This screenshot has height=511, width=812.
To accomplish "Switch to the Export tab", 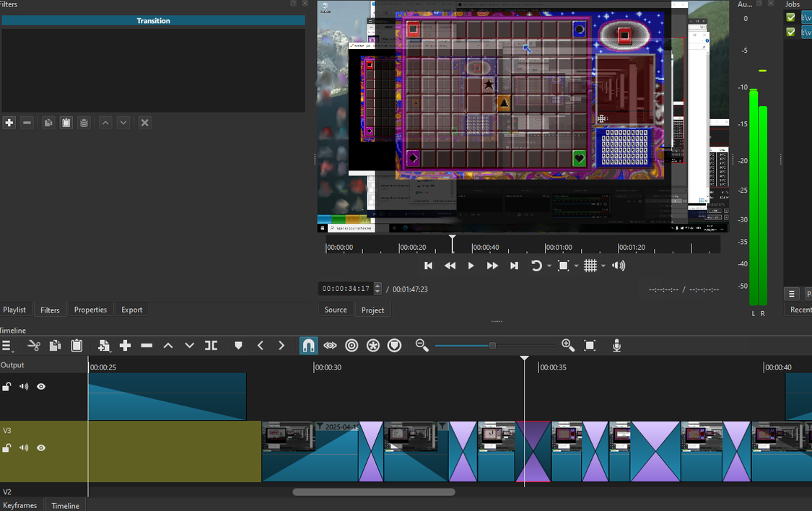I will tap(131, 310).
